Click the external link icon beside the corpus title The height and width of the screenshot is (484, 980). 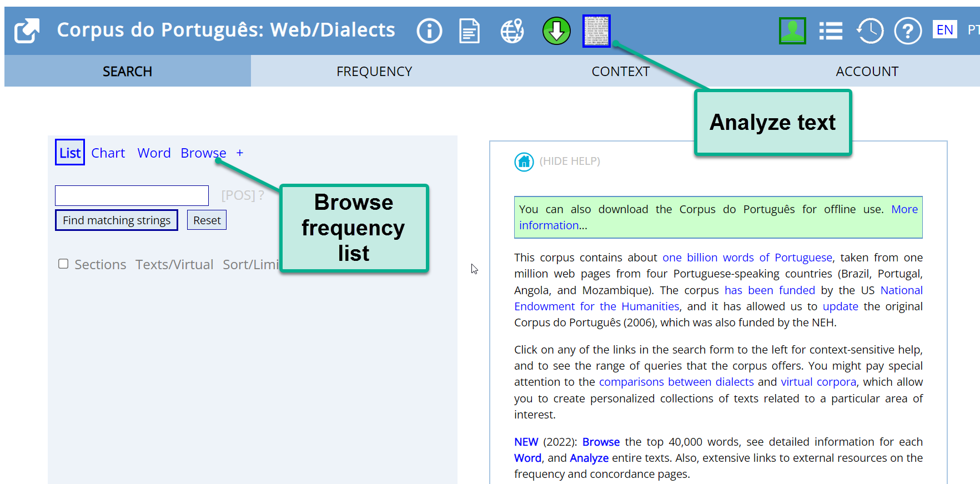(27, 31)
